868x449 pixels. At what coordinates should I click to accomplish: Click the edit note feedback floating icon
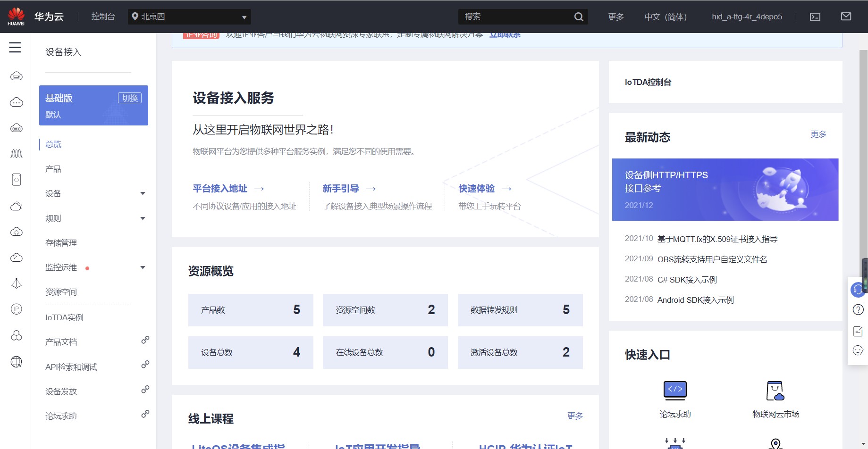tap(858, 331)
